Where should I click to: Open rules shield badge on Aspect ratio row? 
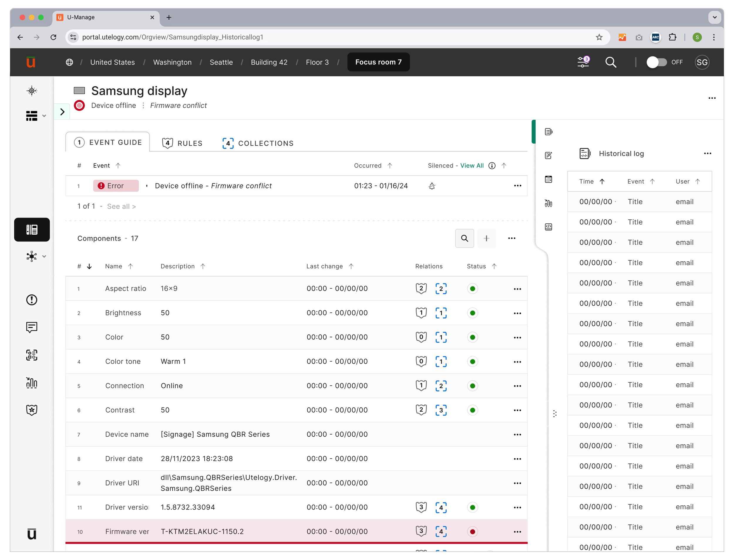click(421, 289)
